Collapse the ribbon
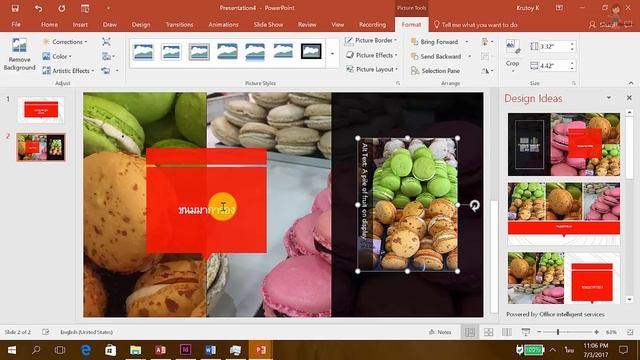Viewport: 640px width, 360px height. 631,83
